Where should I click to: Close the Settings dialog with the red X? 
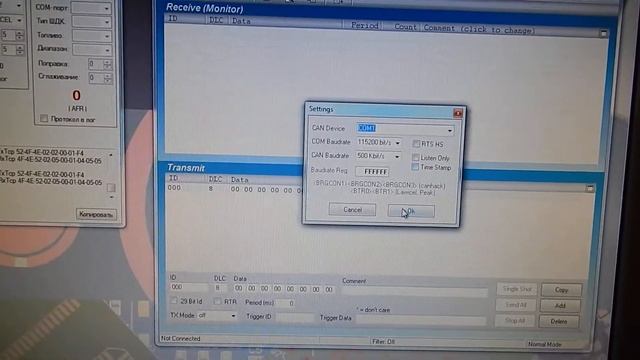pyautogui.click(x=458, y=113)
